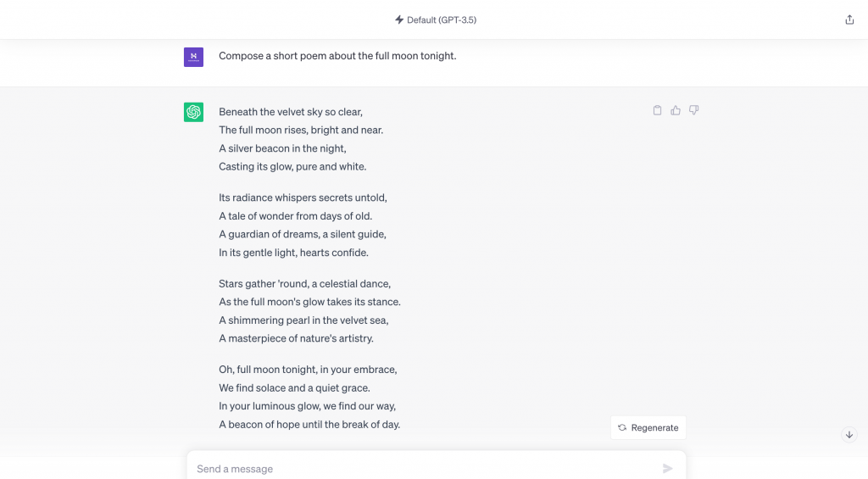Screen dimensions: 868x479
Task: Give the response a thumbs down
Action: (x=694, y=110)
